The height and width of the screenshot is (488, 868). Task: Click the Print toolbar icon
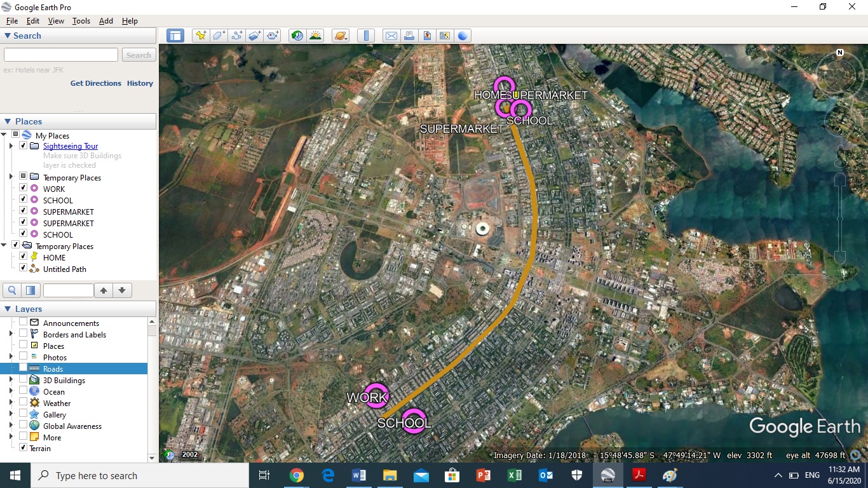coord(409,36)
